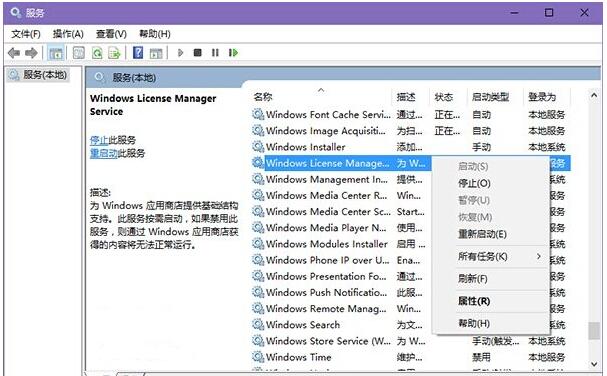Click the gear icon of Windows Store Service

coord(258,341)
